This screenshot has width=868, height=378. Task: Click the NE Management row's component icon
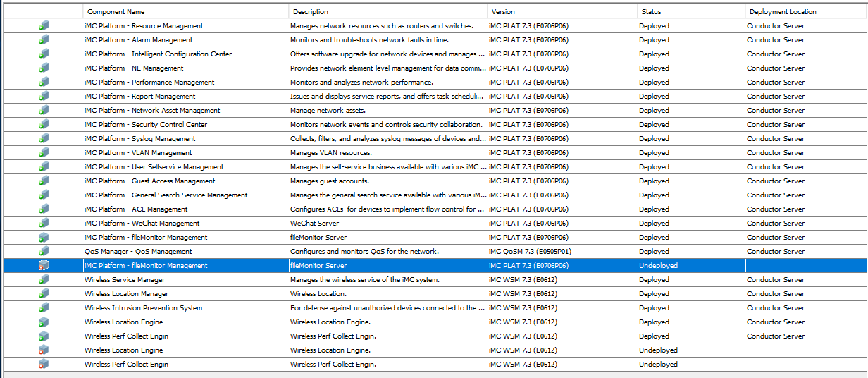click(x=44, y=68)
